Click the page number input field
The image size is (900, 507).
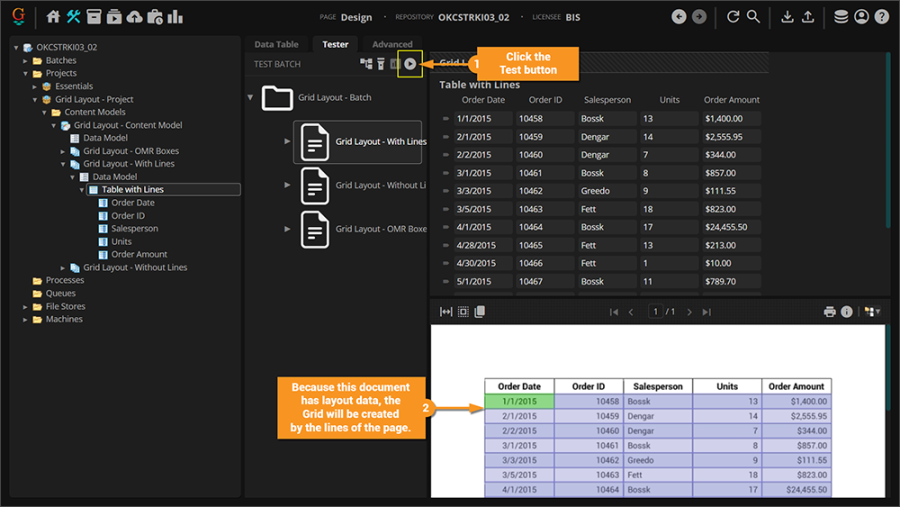(656, 312)
